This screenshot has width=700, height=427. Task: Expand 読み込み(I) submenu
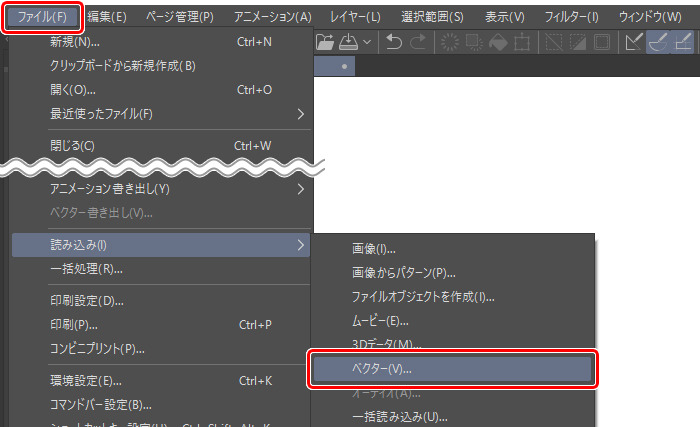(x=161, y=245)
